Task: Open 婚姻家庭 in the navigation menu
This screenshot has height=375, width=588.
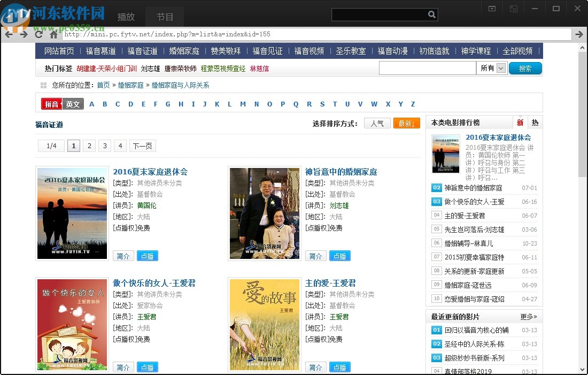Action: (x=184, y=51)
